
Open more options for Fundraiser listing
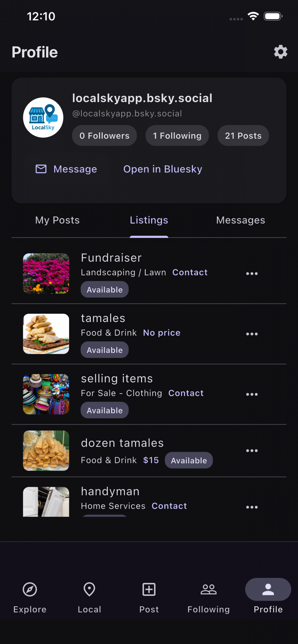click(x=252, y=273)
